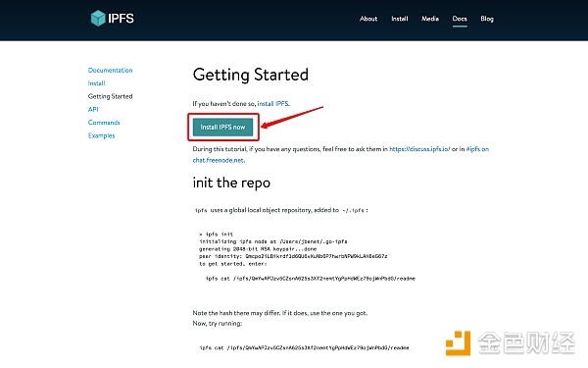The image size is (588, 368).
Task: Open the Documentation sidebar link
Action: [110, 71]
